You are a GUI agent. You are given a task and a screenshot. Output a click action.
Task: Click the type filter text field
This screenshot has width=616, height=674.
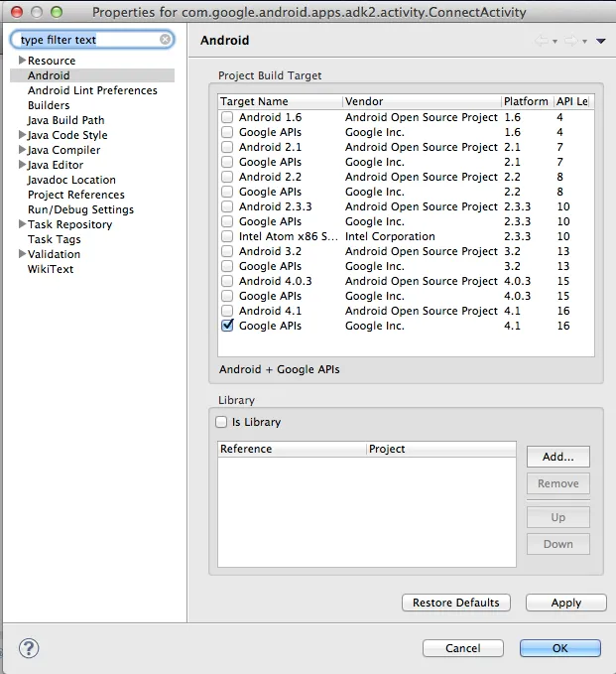[x=87, y=41]
